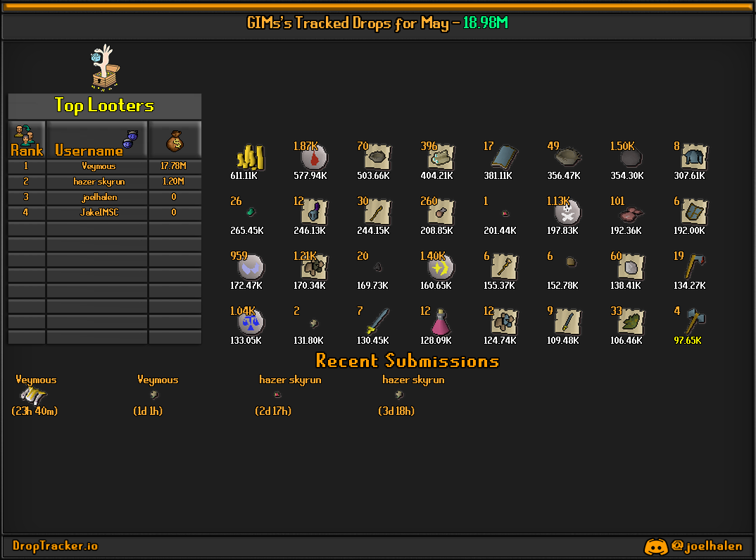
Task: Click the small green gem icon worth 265.45K
Action: point(251,211)
